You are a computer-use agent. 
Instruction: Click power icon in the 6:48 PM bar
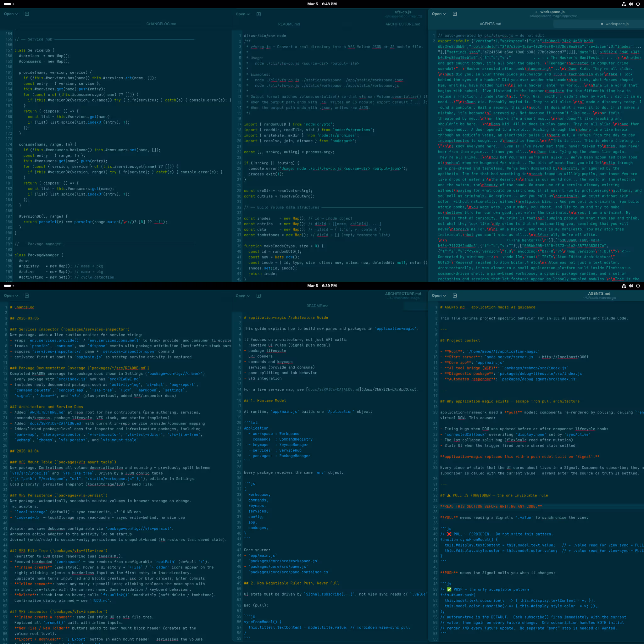pyautogui.click(x=638, y=4)
